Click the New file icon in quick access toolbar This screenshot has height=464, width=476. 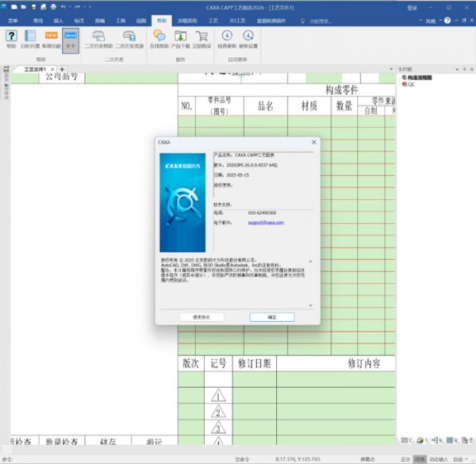pyautogui.click(x=14, y=6)
